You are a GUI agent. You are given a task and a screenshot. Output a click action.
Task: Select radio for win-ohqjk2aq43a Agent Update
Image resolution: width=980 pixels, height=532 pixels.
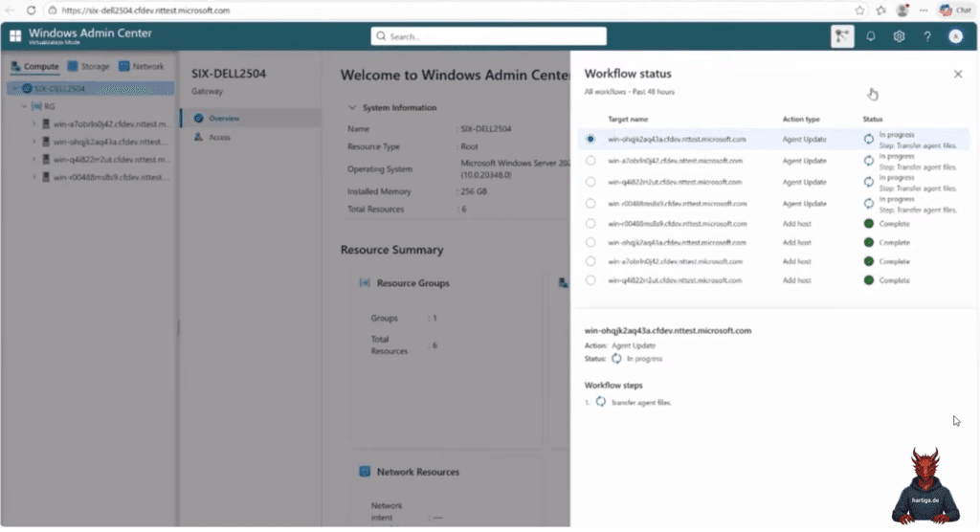coord(590,139)
